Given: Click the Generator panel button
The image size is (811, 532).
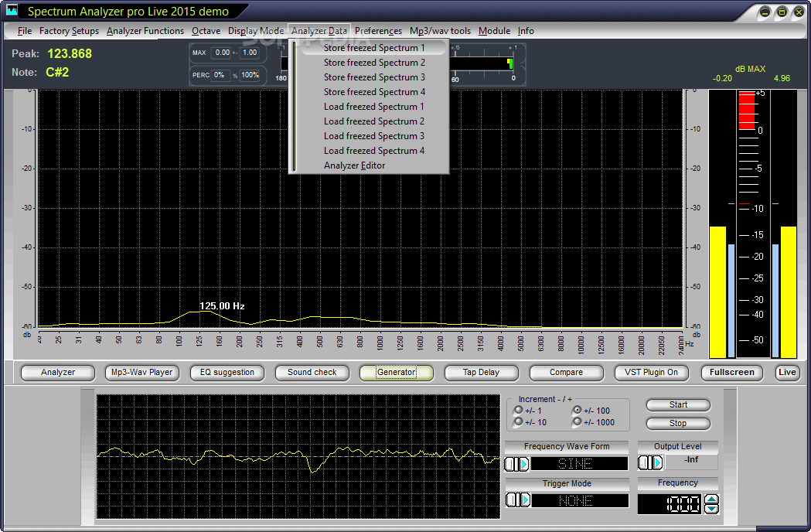Looking at the screenshot, I should click(x=396, y=373).
